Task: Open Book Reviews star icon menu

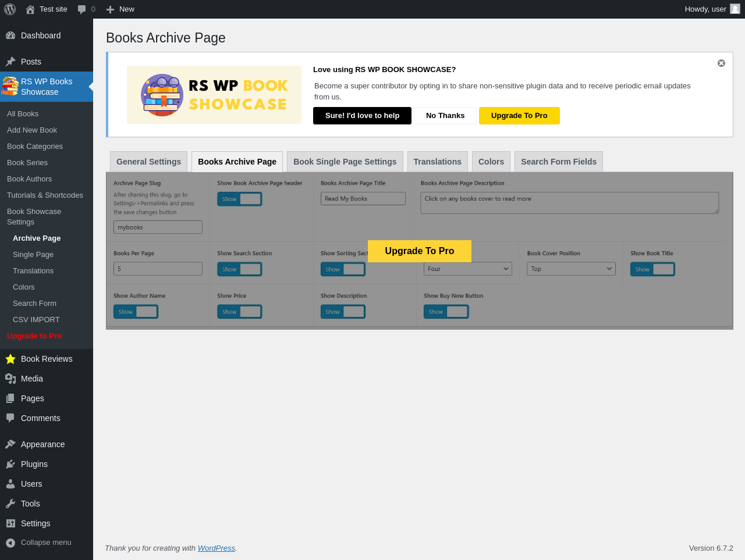Action: point(10,359)
